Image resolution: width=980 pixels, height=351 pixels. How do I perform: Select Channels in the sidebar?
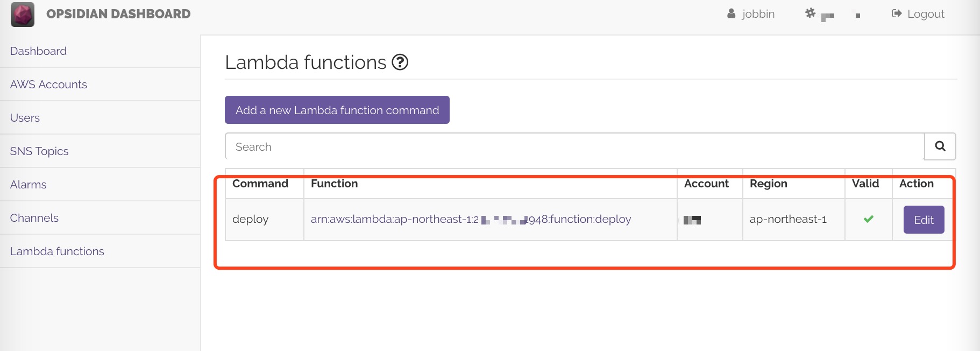pos(34,218)
